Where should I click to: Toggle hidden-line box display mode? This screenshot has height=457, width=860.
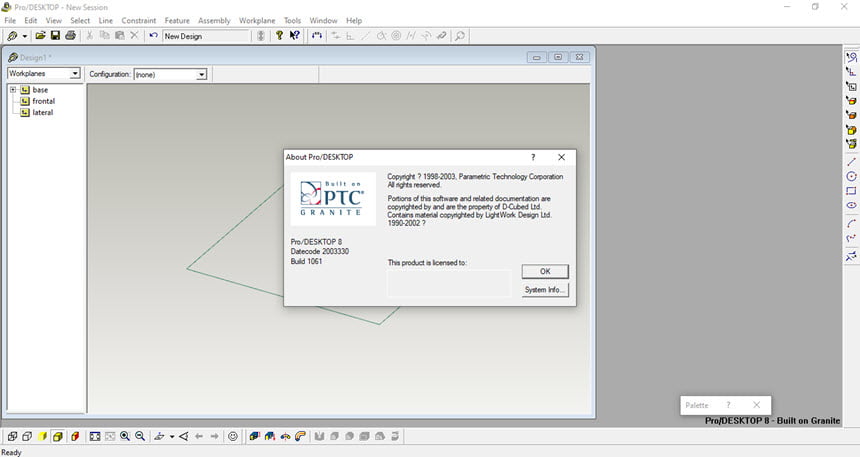[27, 436]
